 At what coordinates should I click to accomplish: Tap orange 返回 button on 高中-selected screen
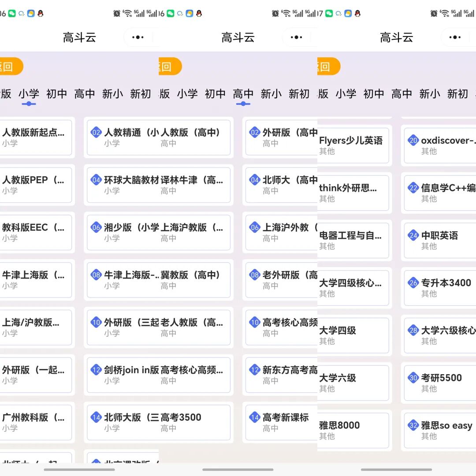pyautogui.click(x=170, y=66)
